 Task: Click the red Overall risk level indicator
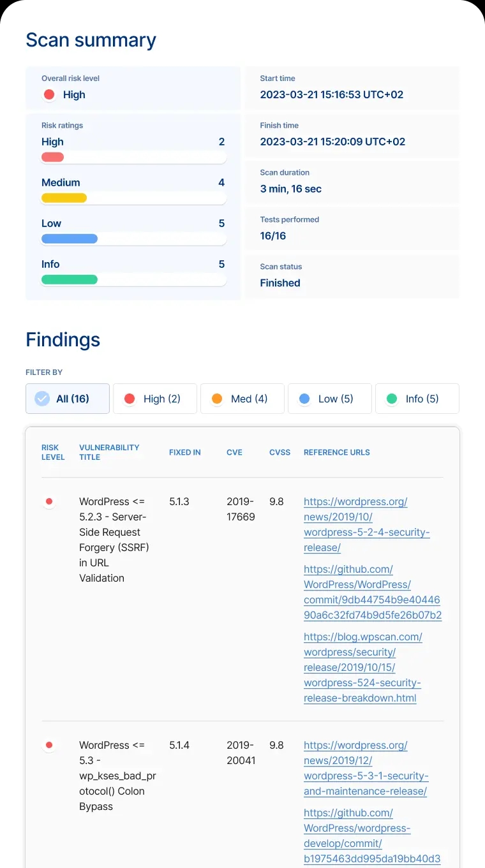(x=48, y=95)
